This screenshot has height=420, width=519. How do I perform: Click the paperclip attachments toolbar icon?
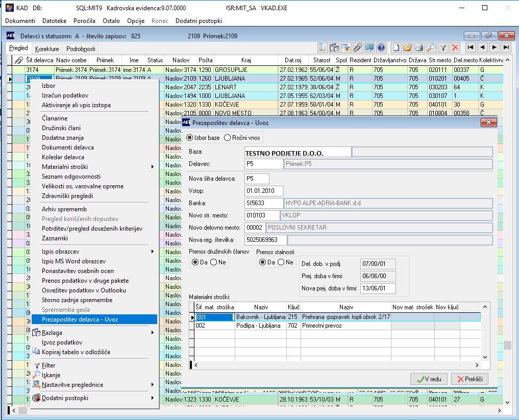358,47
